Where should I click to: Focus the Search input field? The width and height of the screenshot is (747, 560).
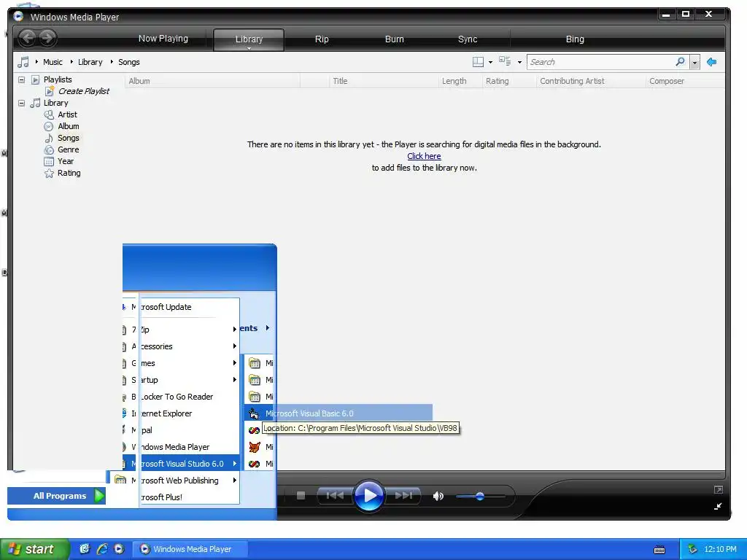pyautogui.click(x=600, y=62)
